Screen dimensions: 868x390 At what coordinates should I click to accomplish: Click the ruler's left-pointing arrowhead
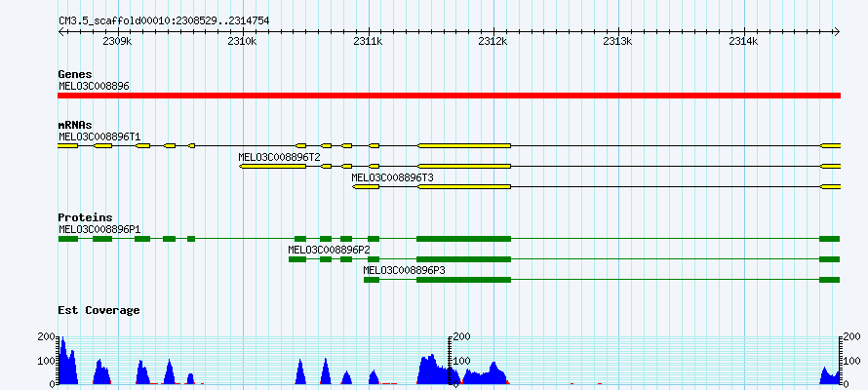click(61, 32)
